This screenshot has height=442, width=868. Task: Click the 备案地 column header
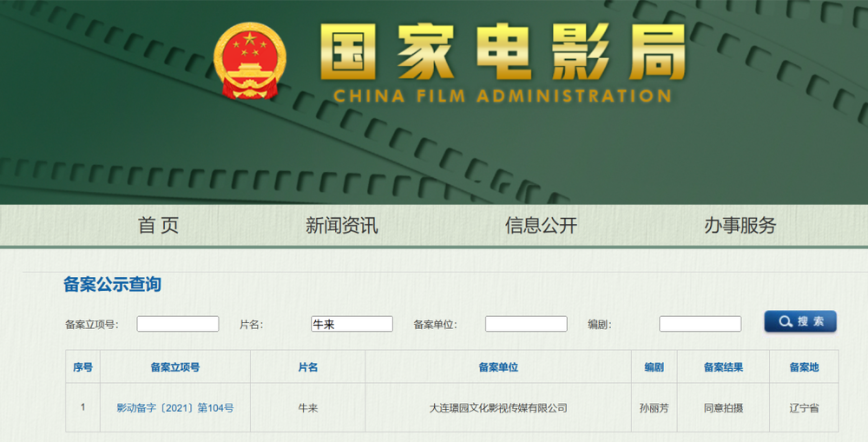[804, 367]
